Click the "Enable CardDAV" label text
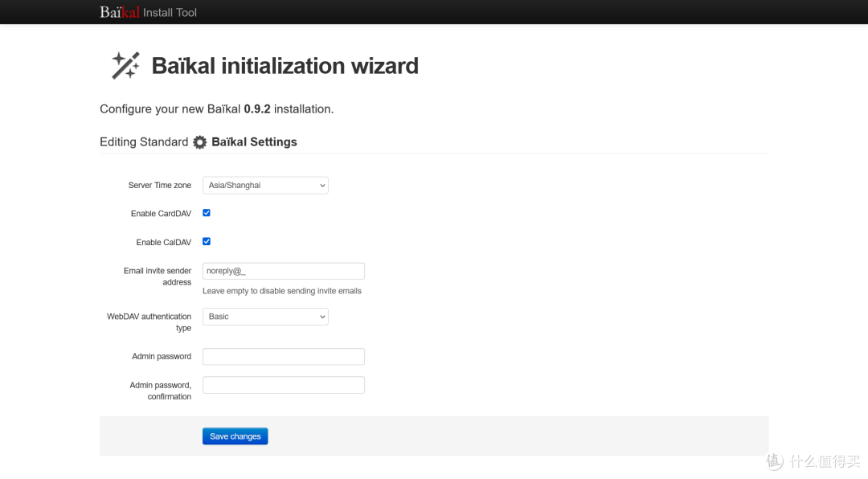The height and width of the screenshot is (479, 868). [161, 214]
